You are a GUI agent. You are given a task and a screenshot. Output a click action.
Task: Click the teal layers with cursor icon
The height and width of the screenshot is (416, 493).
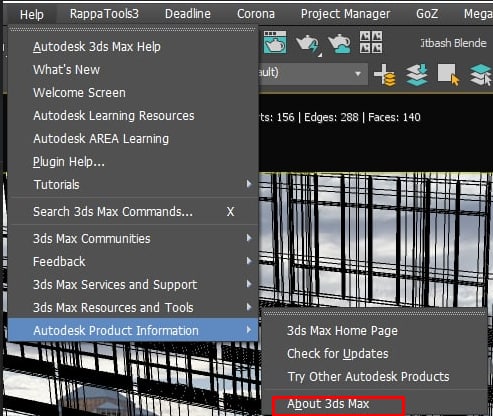click(x=481, y=75)
